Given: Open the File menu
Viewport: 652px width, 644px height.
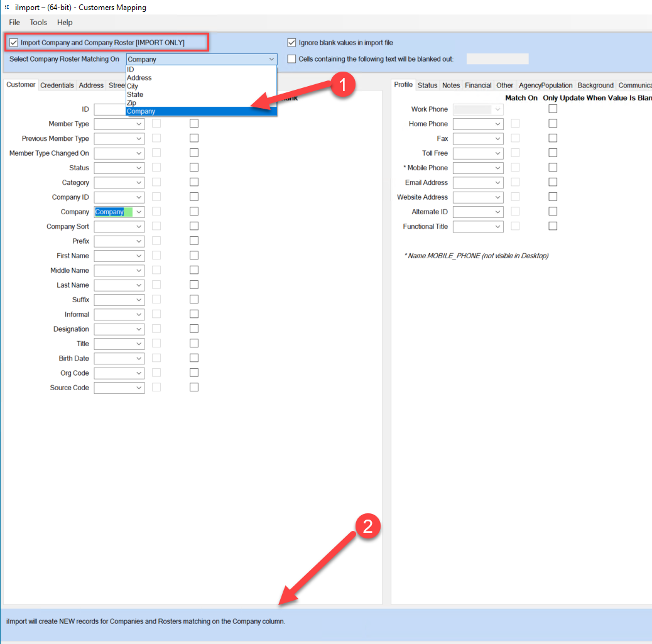Looking at the screenshot, I should click(x=14, y=23).
